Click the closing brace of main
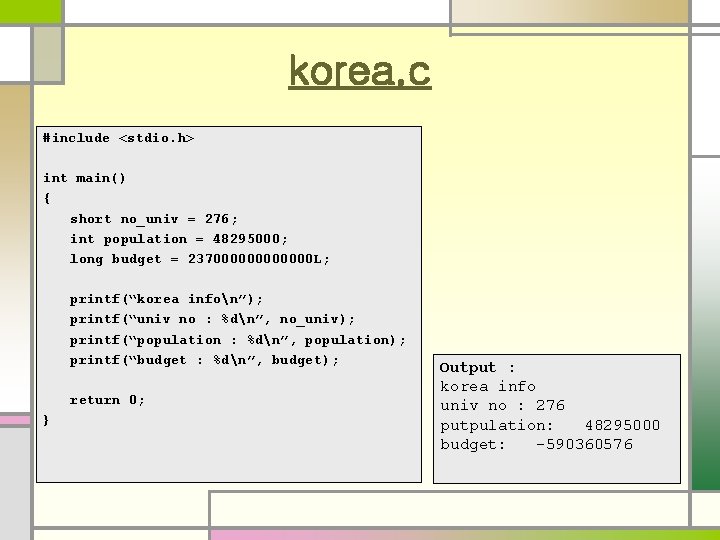Viewport: 720px width, 540px height. tap(46, 420)
